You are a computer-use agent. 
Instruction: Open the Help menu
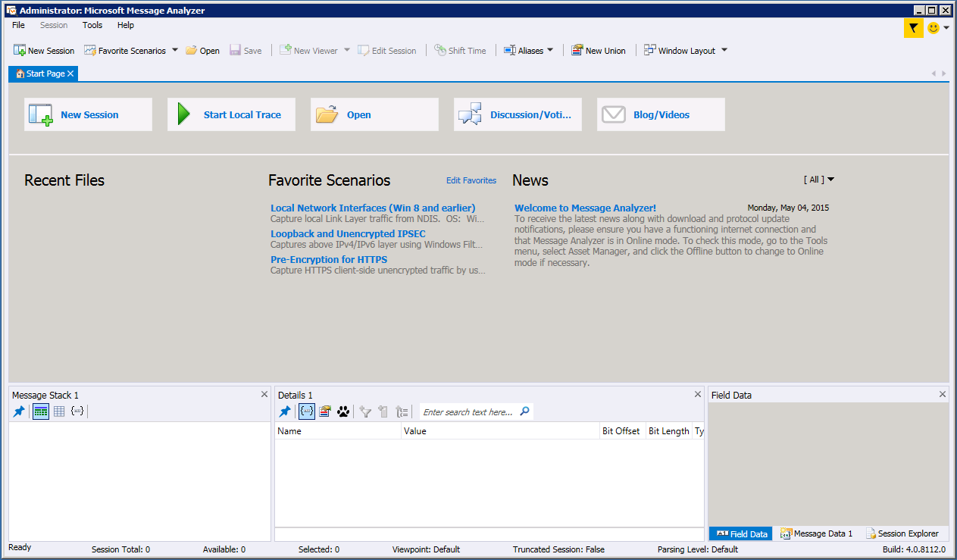(126, 25)
